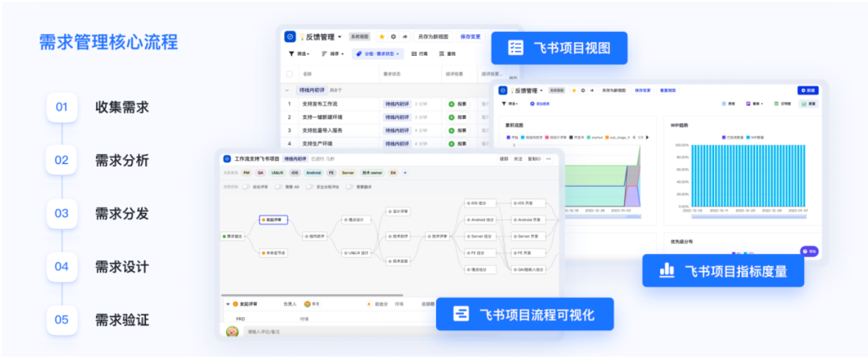
Task: Open the 反馈管理 title dropdown in the table window
Action: tap(339, 37)
